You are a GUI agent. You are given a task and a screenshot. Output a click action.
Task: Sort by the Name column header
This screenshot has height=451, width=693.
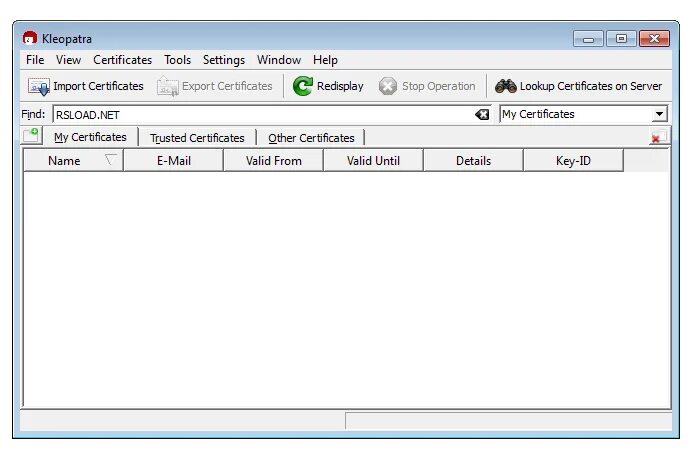pyautogui.click(x=73, y=161)
